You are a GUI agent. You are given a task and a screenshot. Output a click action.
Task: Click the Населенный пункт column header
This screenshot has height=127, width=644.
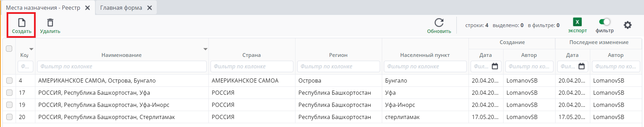[425, 55]
